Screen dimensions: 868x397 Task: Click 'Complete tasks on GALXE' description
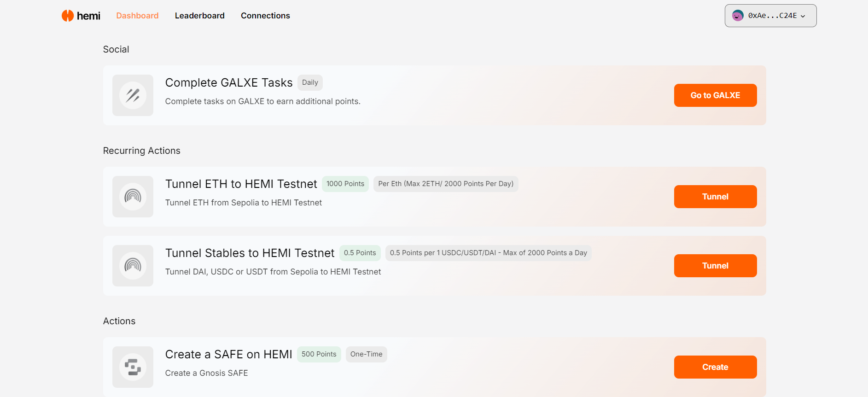pos(263,101)
